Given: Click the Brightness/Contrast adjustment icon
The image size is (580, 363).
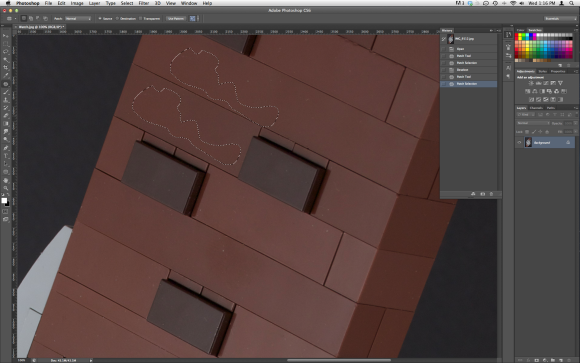Looking at the screenshot, I should click(531, 83).
